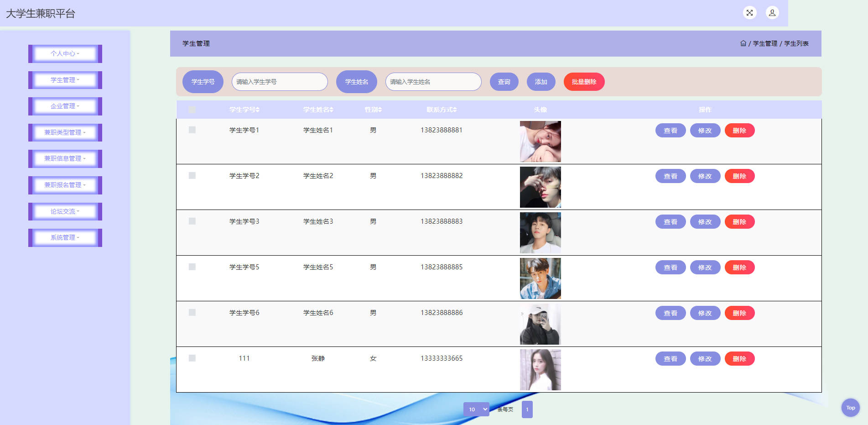Check the row for 学生学号1
Viewport: 868px width, 425px height.
[192, 130]
